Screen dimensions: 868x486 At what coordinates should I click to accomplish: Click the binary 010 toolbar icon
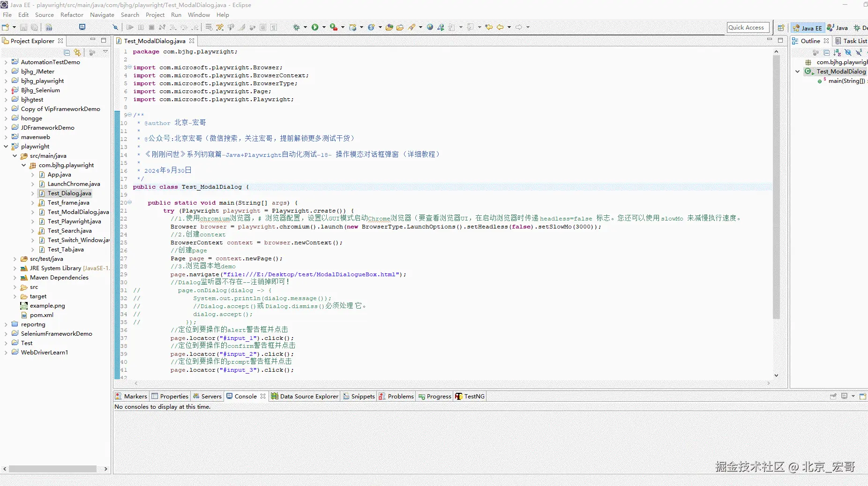coord(49,27)
